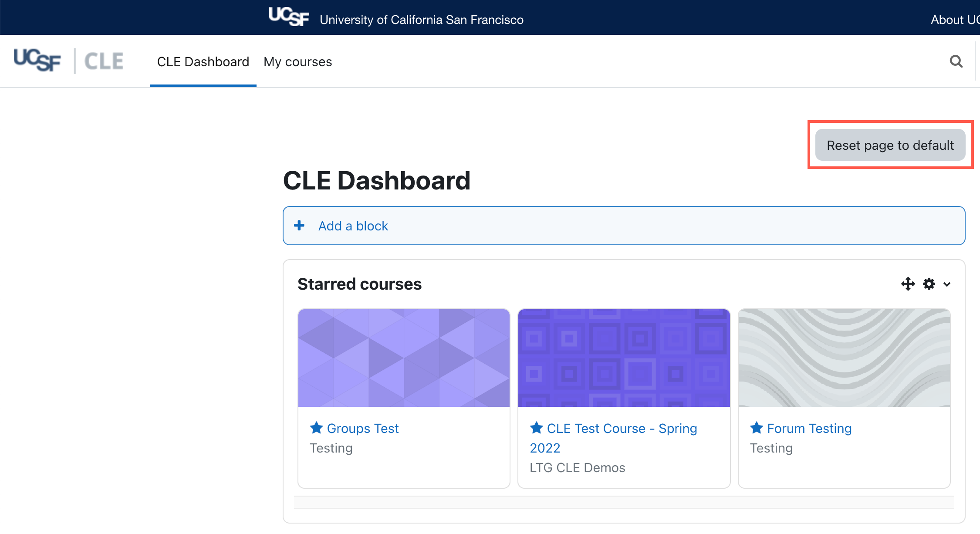This screenshot has width=980, height=534.
Task: Click the UCSF CLE logo in the navbar
Action: (68, 61)
